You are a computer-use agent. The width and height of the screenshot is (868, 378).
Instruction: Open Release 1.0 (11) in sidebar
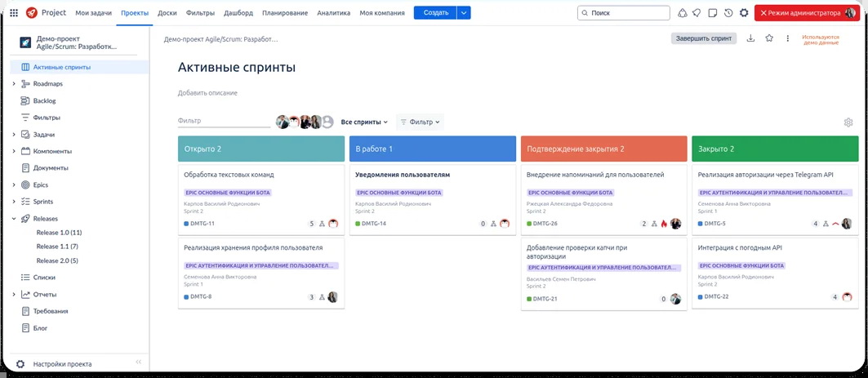pos(60,233)
